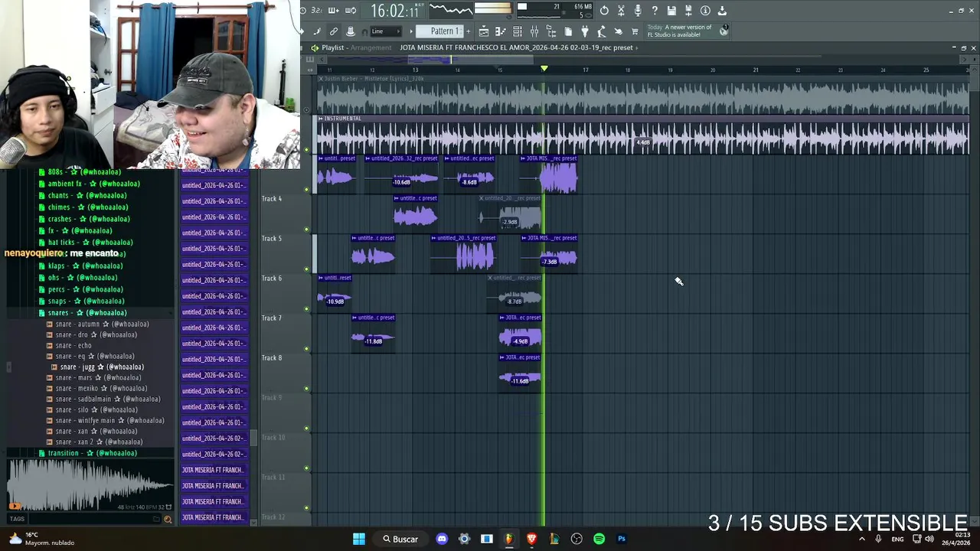Click the folder icon beside the search magnifier
The width and height of the screenshot is (980, 551).
coord(158,519)
